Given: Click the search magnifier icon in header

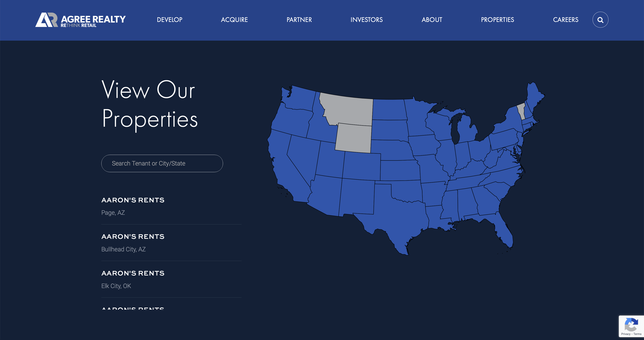Looking at the screenshot, I should (600, 20).
